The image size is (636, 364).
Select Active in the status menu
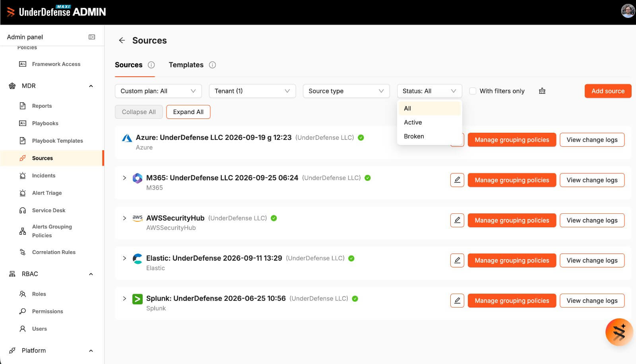pos(429,122)
